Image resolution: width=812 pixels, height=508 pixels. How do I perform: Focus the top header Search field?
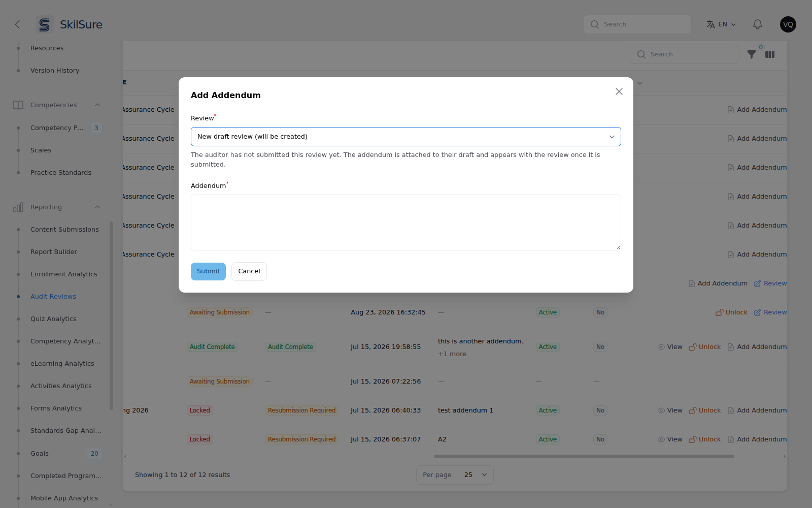point(637,24)
